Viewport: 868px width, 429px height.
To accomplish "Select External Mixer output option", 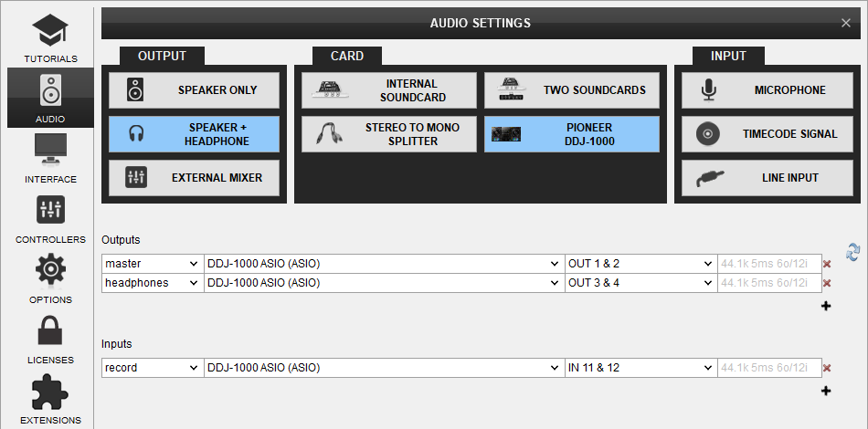I will [x=194, y=178].
